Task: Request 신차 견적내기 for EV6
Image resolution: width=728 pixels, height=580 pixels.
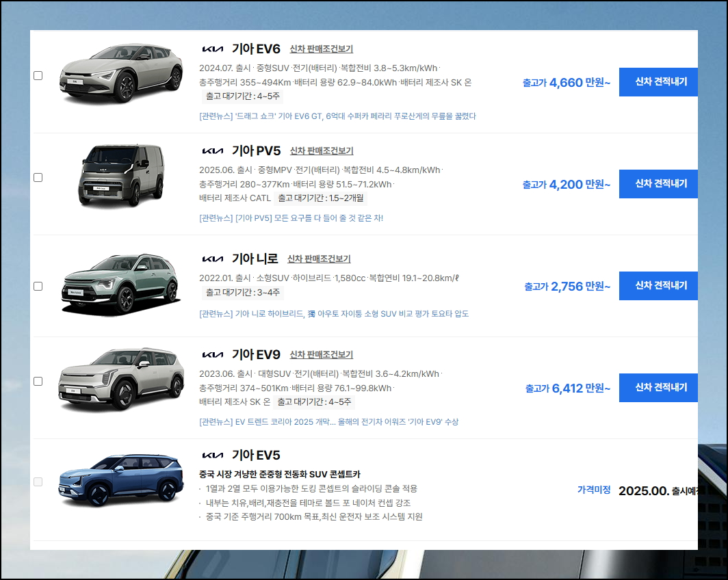Action: (658, 81)
